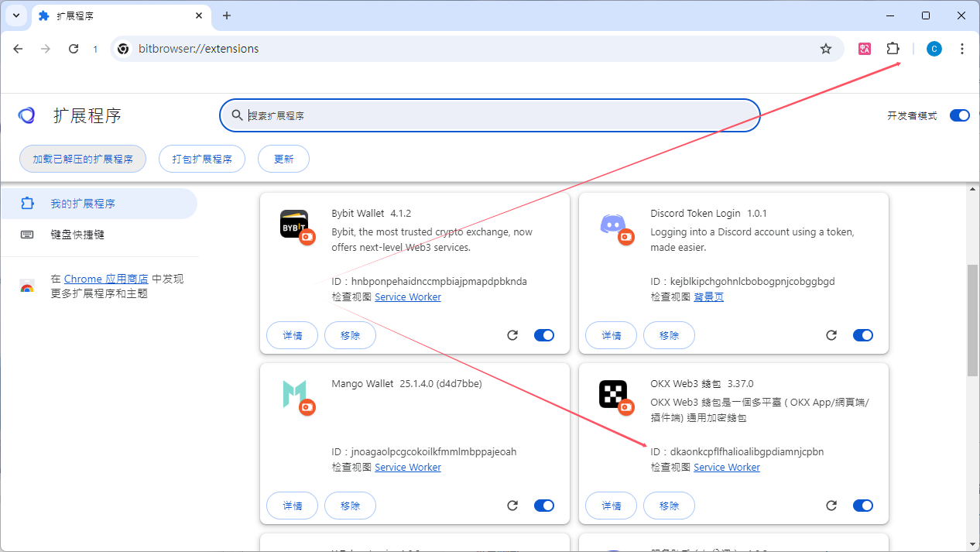Click Discord ID kejblkipchgohnlcbobogpnjcobggbgd
Image resolution: width=980 pixels, height=552 pixels.
click(x=742, y=282)
